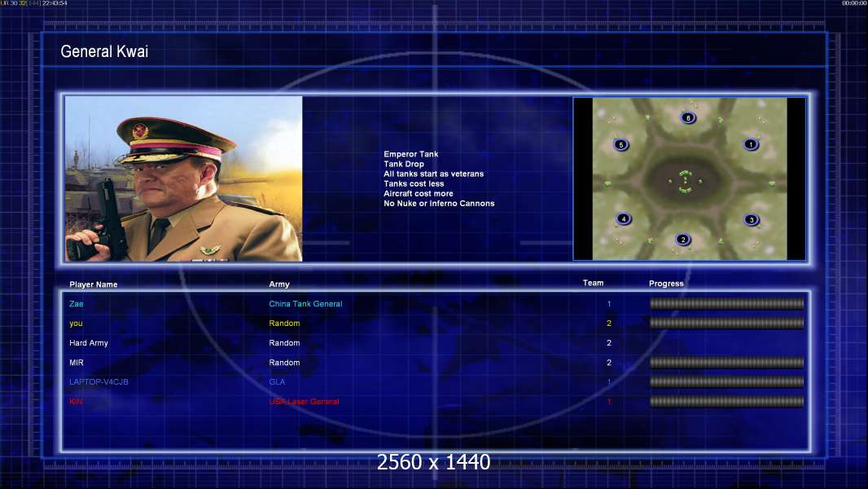The height and width of the screenshot is (489, 868).
Task: Click the Progress column header
Action: (x=666, y=284)
